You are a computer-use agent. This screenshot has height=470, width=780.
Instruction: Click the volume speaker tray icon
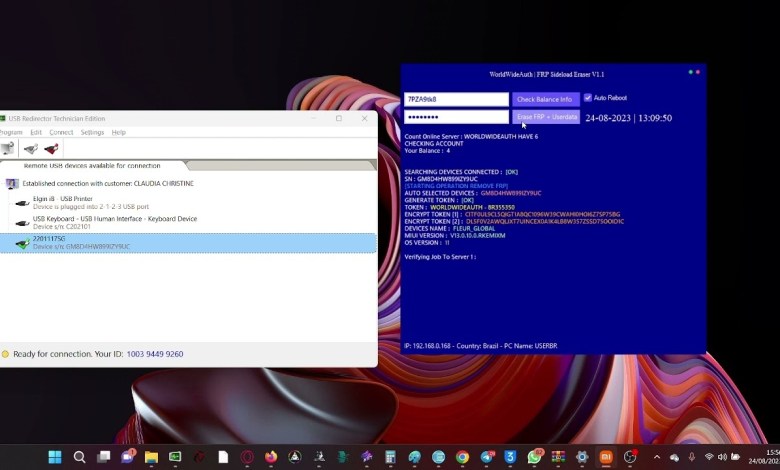tap(722, 457)
